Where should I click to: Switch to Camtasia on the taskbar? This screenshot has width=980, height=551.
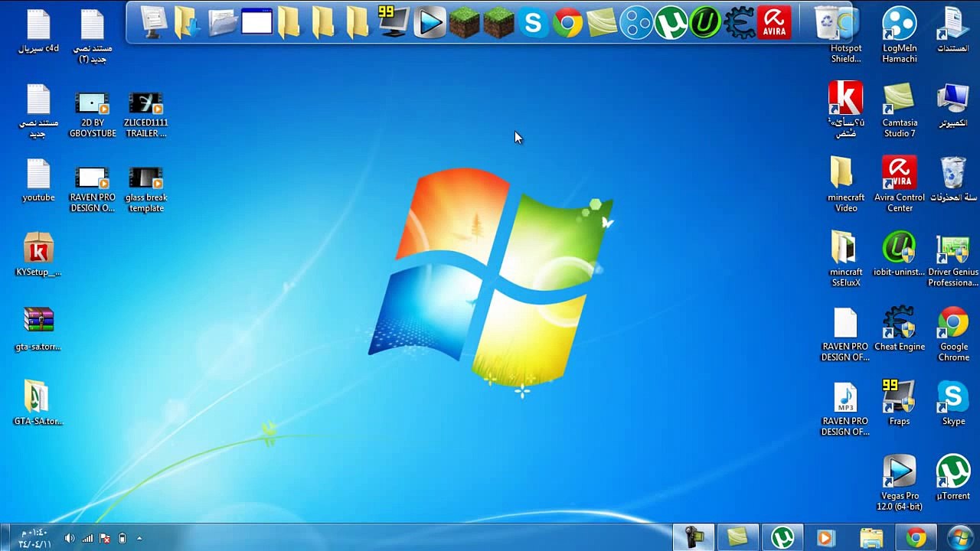click(738, 537)
